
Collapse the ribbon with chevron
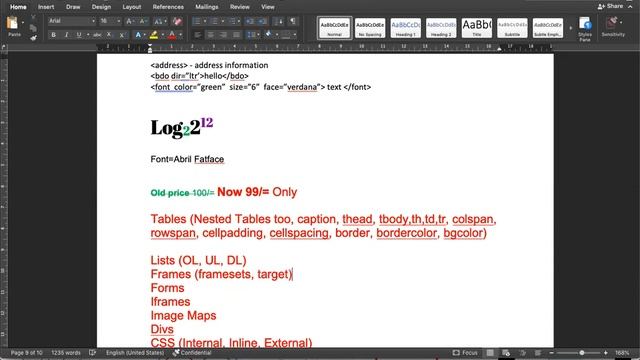(x=630, y=7)
